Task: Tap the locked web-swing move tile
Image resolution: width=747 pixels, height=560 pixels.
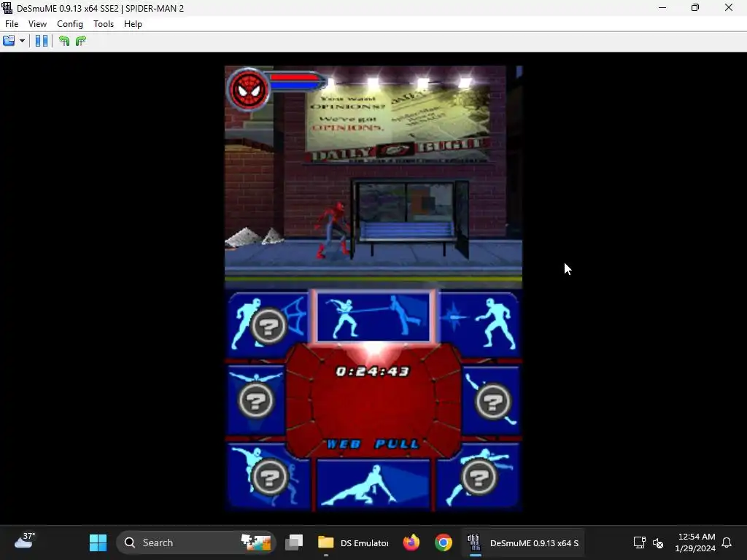Action: coord(256,400)
